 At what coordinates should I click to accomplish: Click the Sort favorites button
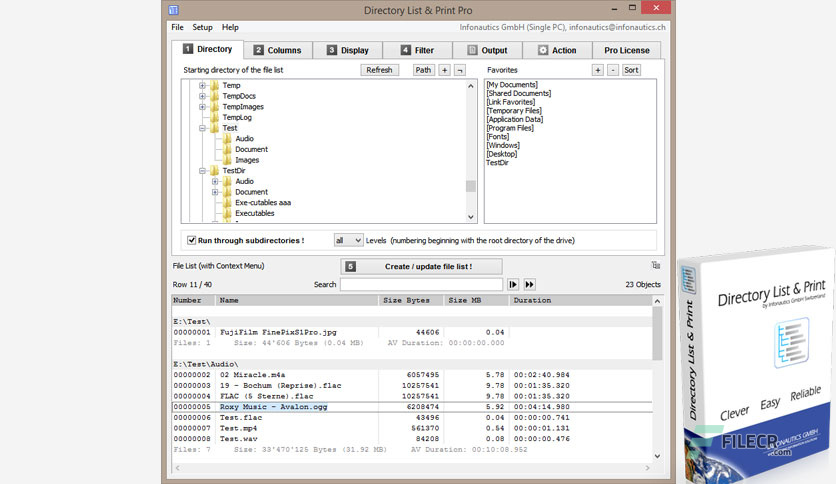631,70
